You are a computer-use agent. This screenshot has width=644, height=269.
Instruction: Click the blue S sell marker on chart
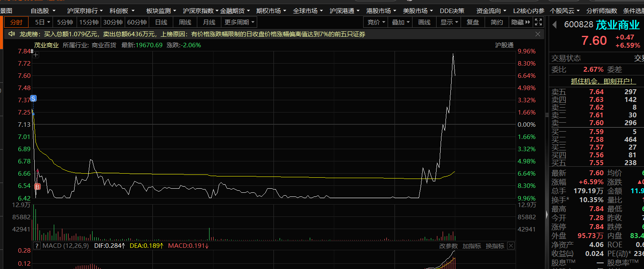click(x=33, y=98)
